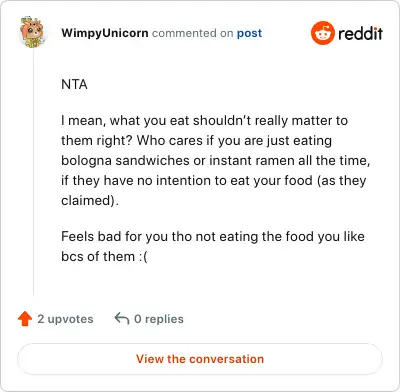Screen dimensions: 400x392
Task: Click the reply arrow icon
Action: tap(122, 318)
